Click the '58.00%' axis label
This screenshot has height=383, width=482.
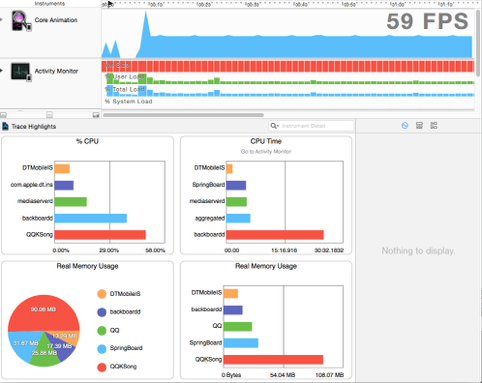pos(155,250)
